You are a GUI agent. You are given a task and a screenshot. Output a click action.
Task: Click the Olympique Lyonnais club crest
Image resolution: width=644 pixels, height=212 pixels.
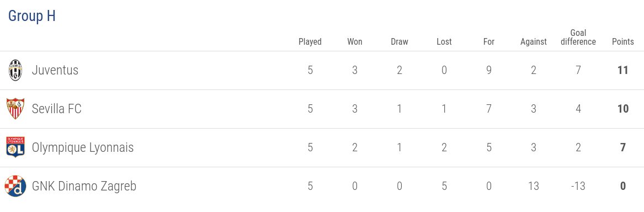(15, 147)
